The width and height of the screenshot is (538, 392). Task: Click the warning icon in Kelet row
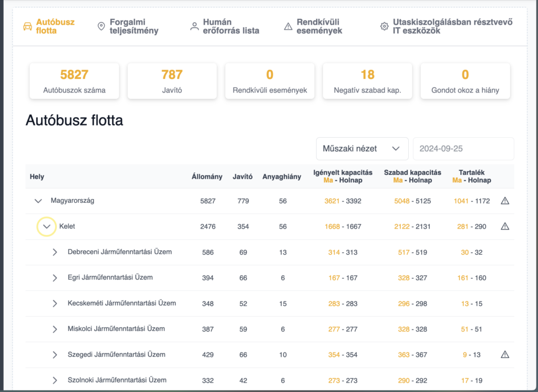click(x=505, y=226)
